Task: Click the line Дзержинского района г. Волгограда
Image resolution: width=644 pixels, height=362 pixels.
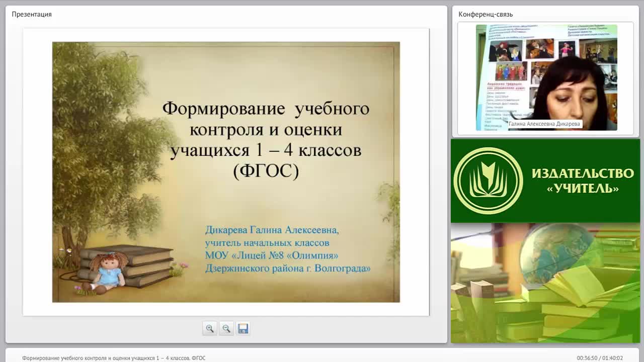Action: pyautogui.click(x=288, y=268)
